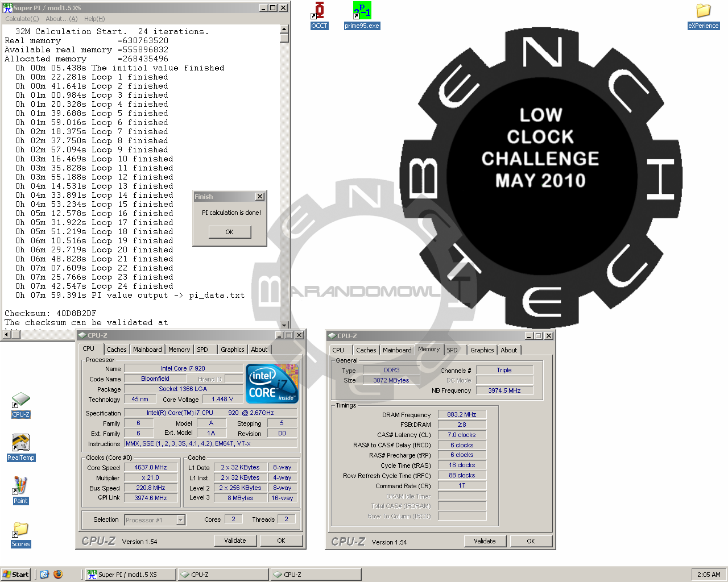Click the Channels # Triple value
This screenshot has height=582, width=728.
pyautogui.click(x=504, y=370)
